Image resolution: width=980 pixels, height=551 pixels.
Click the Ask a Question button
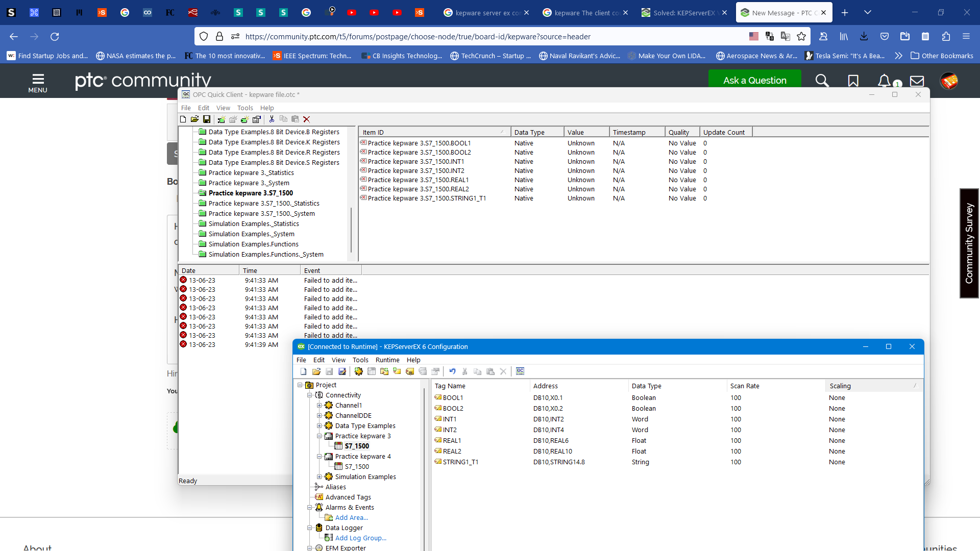[x=754, y=80]
